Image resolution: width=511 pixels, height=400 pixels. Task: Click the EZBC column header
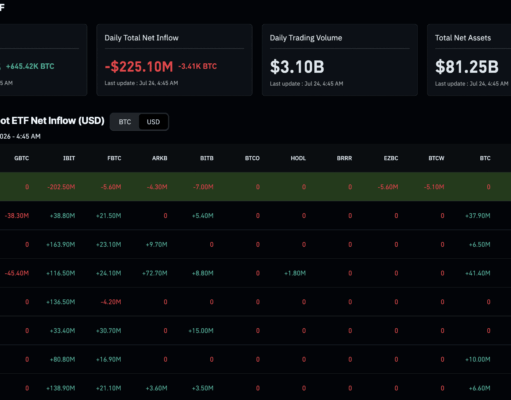click(x=391, y=158)
